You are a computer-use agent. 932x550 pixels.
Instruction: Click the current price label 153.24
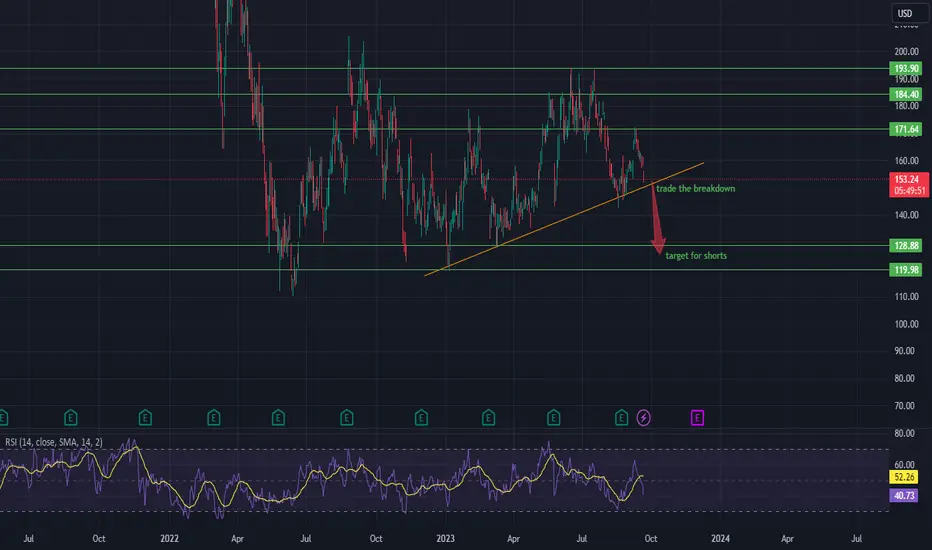pyautogui.click(x=908, y=179)
